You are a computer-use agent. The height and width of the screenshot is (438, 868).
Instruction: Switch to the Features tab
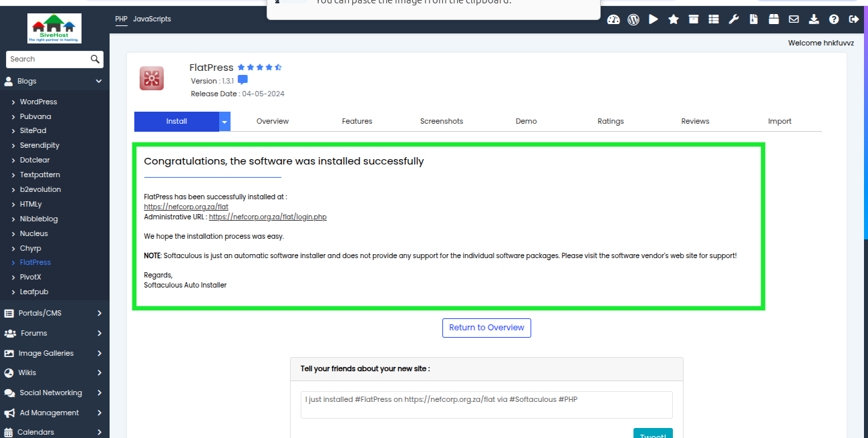357,121
